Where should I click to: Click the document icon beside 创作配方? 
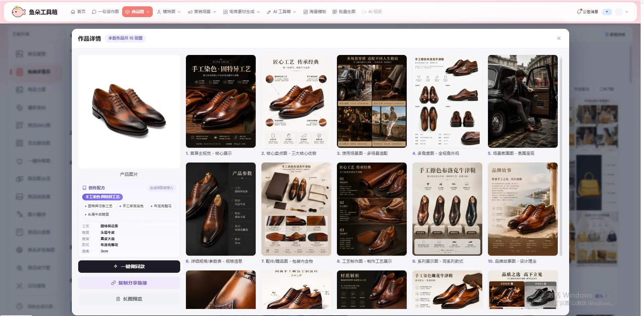coord(85,188)
